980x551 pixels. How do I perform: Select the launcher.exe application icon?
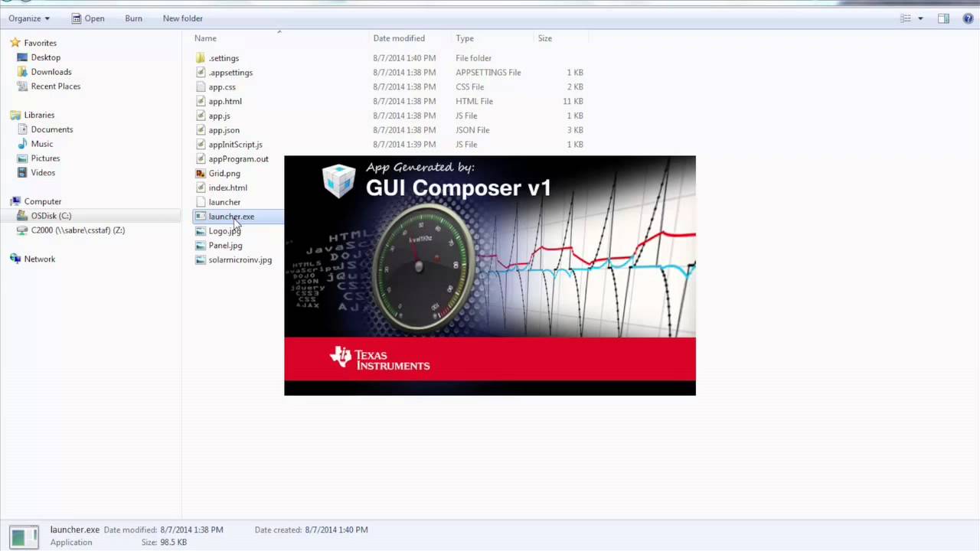tap(201, 217)
